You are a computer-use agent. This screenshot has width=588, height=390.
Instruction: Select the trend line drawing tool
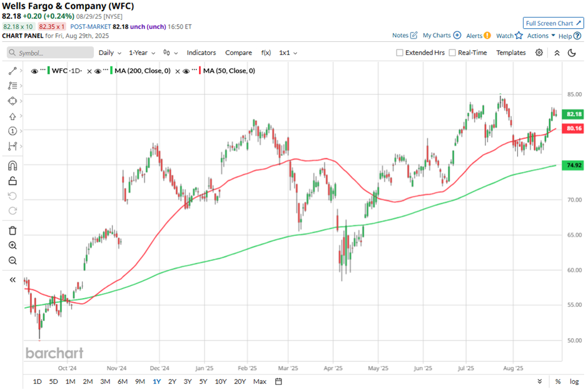click(x=13, y=71)
